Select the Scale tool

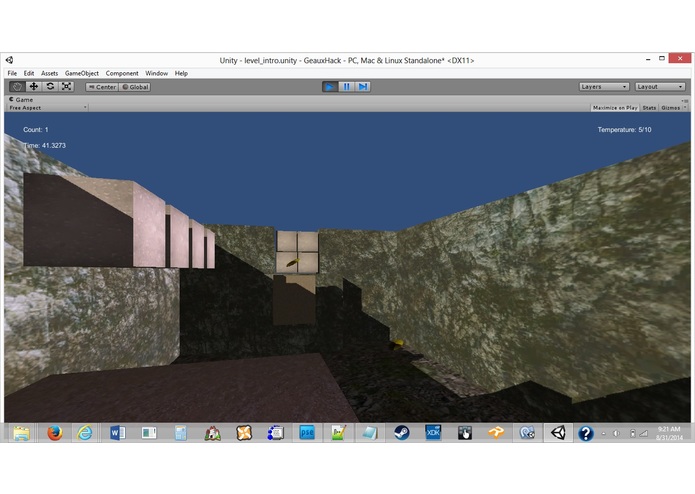66,86
